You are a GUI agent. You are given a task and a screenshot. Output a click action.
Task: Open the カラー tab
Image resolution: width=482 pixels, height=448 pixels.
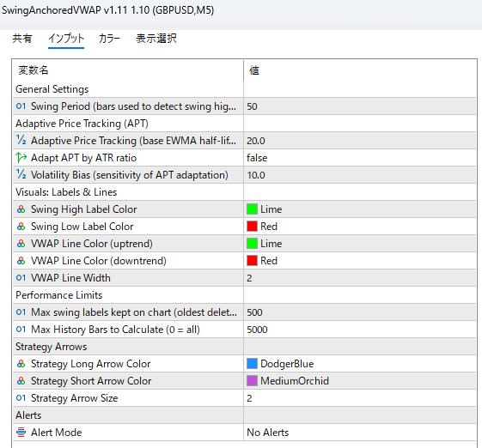(x=109, y=39)
